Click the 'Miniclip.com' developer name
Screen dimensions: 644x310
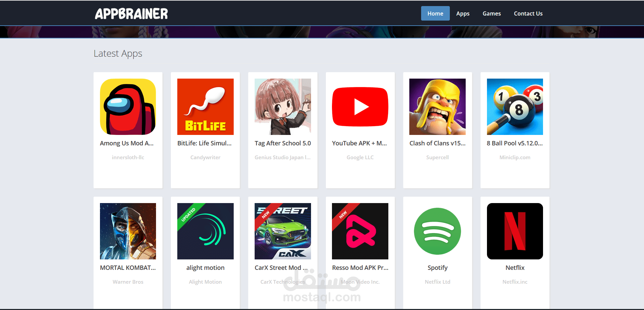click(515, 157)
